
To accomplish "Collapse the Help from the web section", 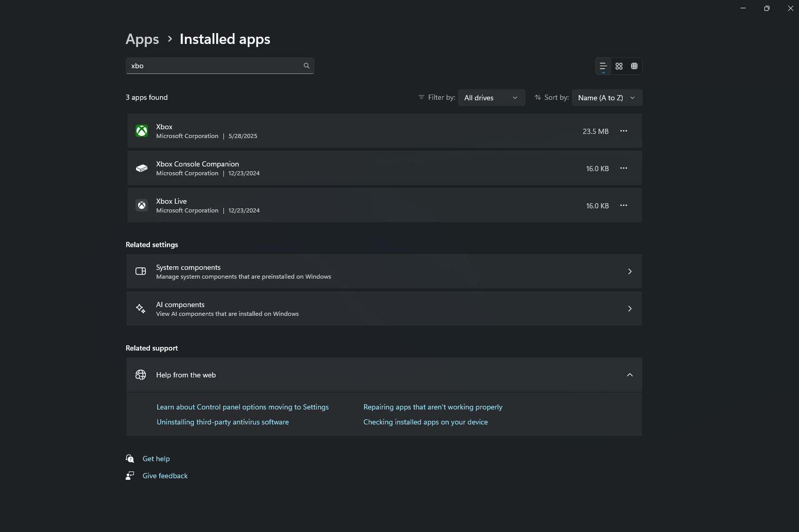I will 629,375.
